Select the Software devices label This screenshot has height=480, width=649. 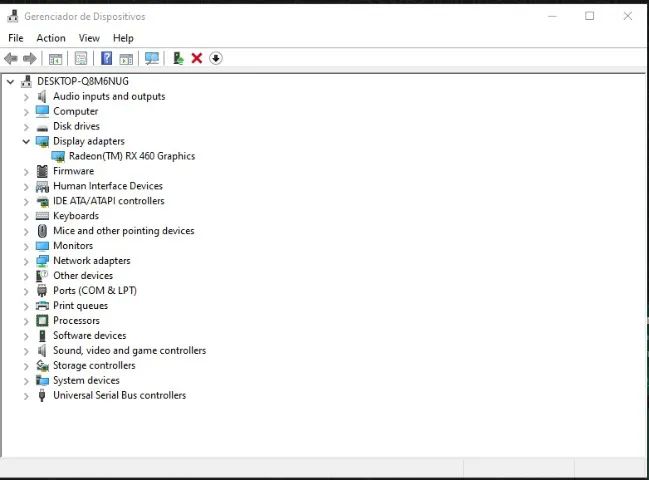(89, 336)
